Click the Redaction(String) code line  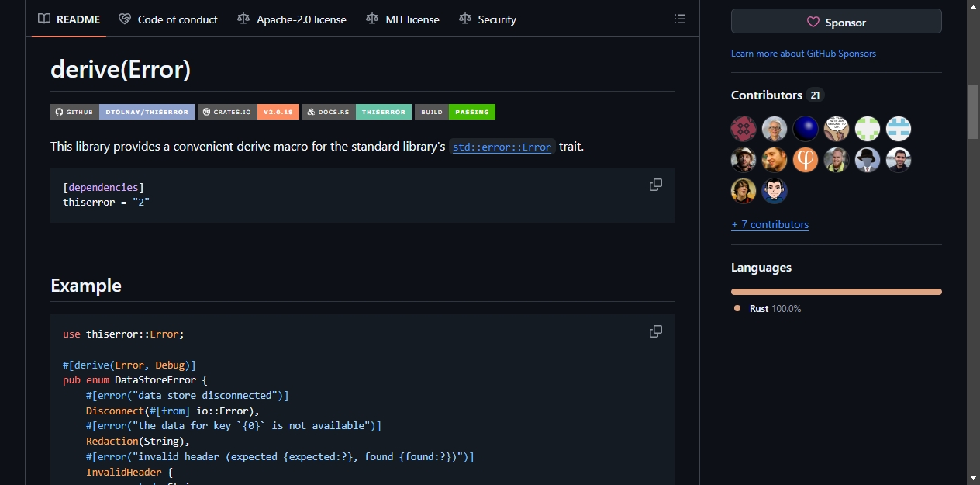pos(138,442)
